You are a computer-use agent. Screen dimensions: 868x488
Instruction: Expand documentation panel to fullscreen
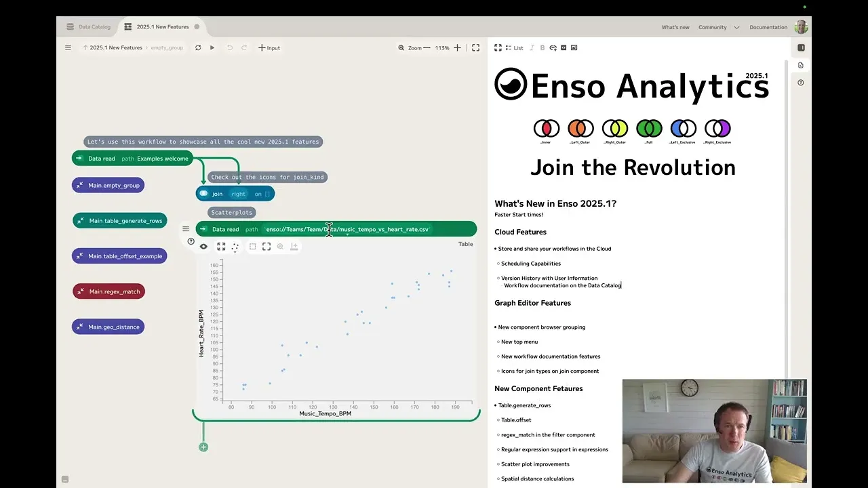pos(498,47)
